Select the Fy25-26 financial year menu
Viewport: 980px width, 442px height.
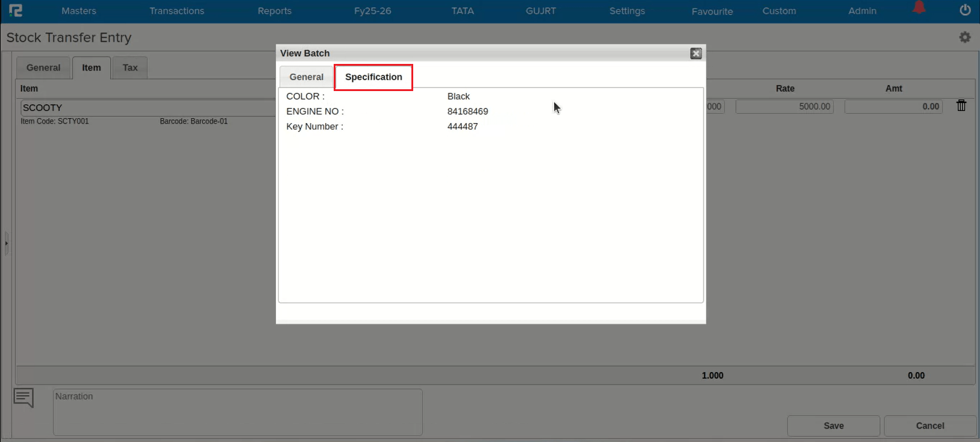point(373,11)
